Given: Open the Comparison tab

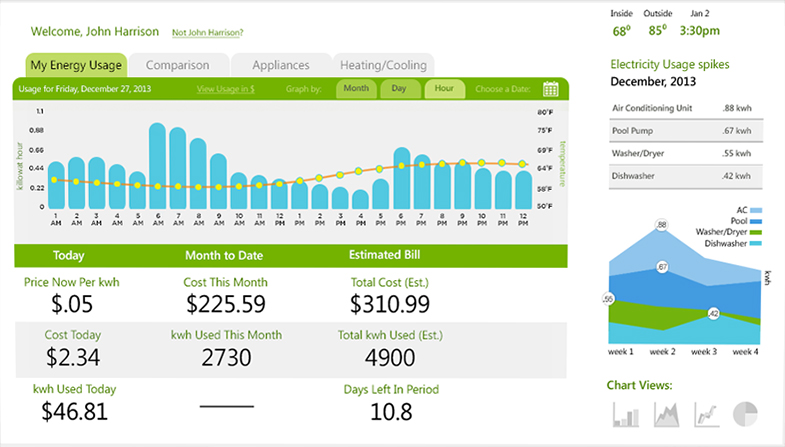Looking at the screenshot, I should coord(177,65).
